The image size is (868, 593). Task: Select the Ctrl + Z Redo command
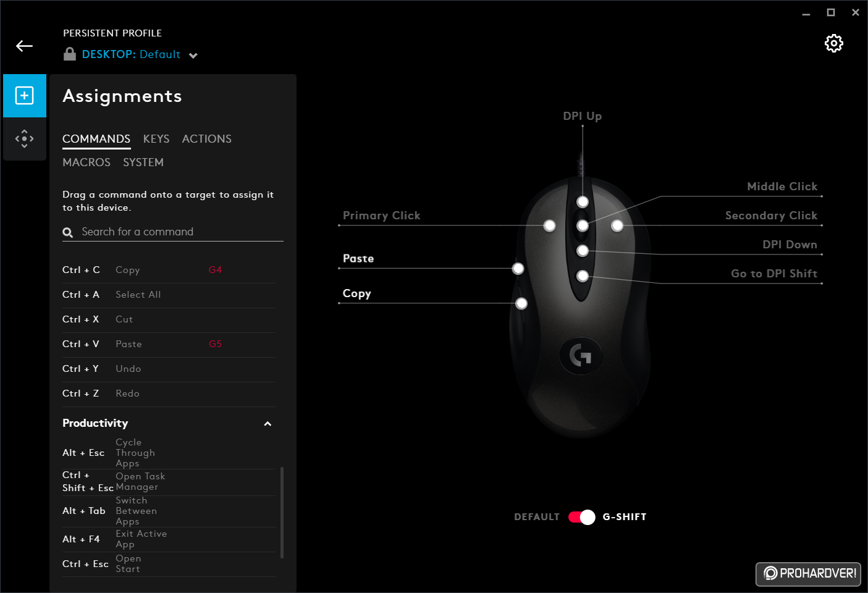click(x=169, y=393)
